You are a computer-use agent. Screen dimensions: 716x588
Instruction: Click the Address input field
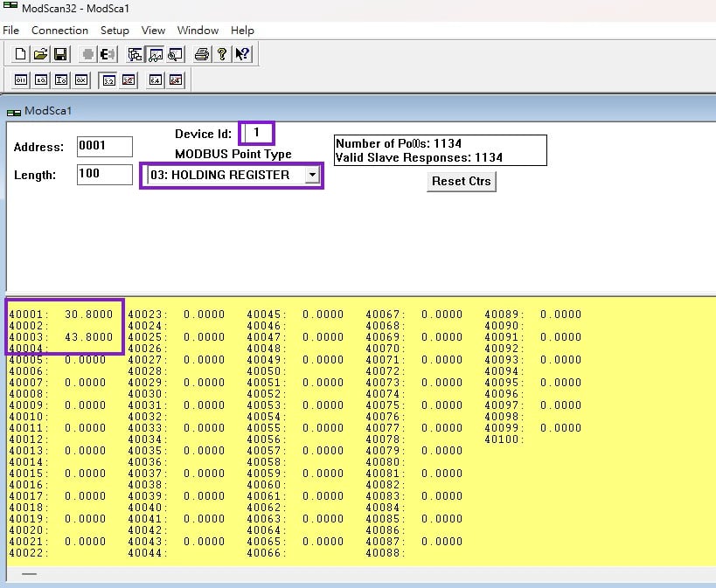point(104,147)
